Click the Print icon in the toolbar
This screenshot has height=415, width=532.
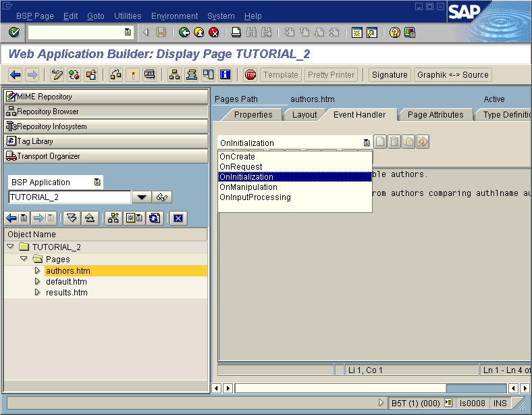[x=236, y=32]
